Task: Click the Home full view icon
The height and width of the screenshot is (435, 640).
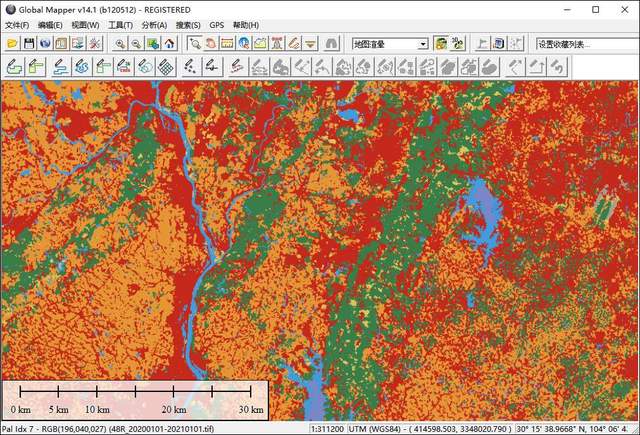Action: pyautogui.click(x=169, y=44)
